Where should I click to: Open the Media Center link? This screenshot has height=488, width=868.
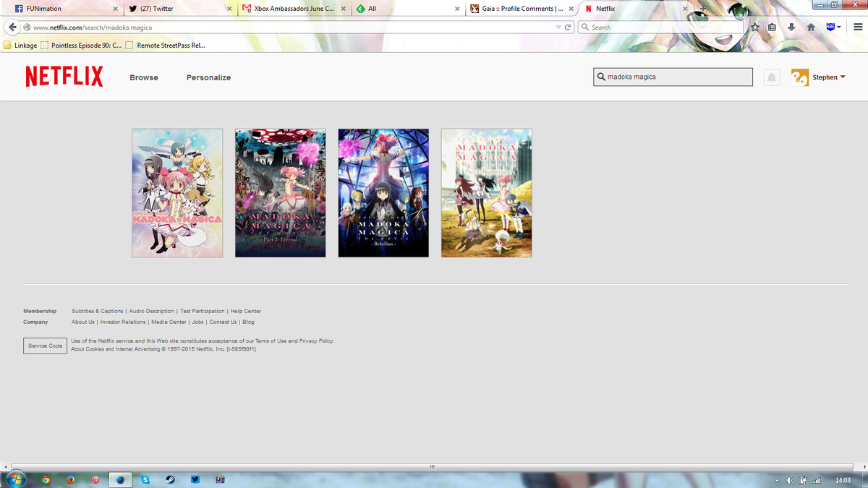tap(169, 322)
